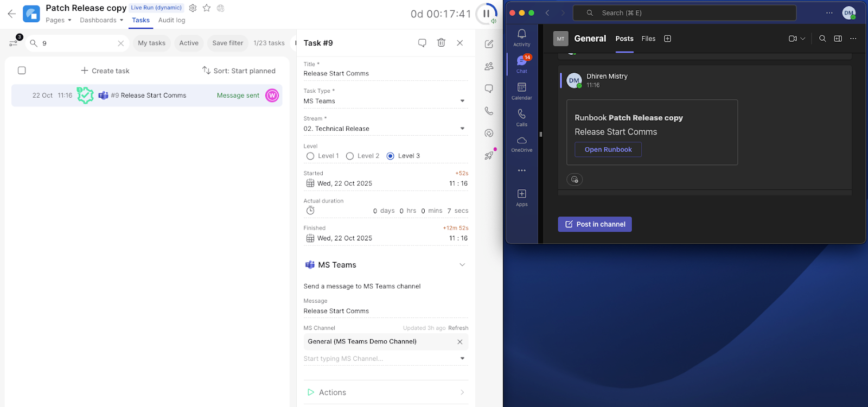Open the edit pencil icon in right sidebar
The image size is (868, 407).
(489, 44)
